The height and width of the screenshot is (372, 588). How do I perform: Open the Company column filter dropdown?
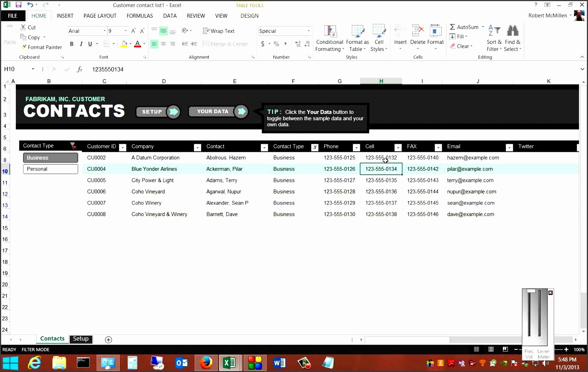(197, 147)
